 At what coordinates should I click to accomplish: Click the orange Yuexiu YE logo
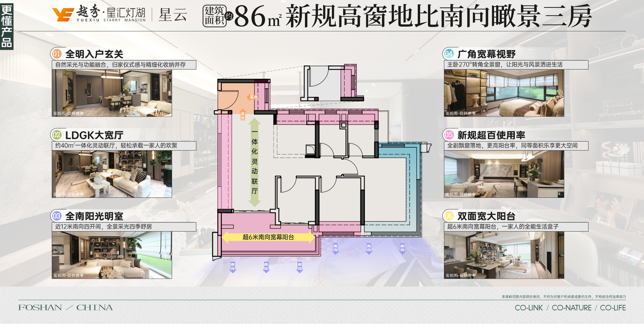[x=63, y=15]
